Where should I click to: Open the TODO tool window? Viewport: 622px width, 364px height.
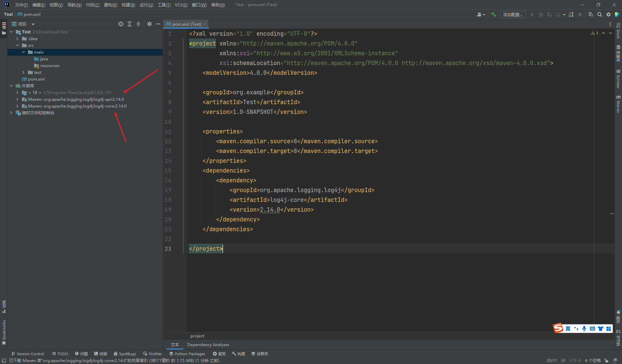(x=60, y=354)
